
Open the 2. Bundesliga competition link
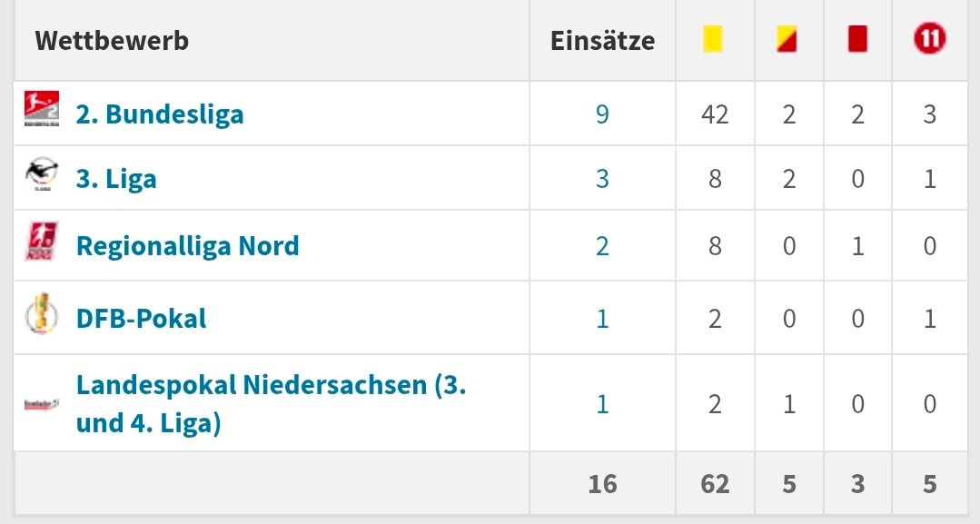click(160, 114)
